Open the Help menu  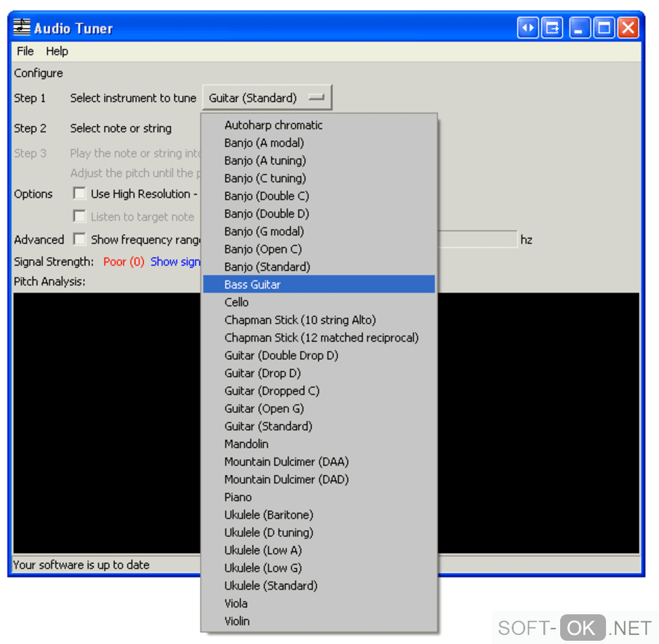[57, 51]
